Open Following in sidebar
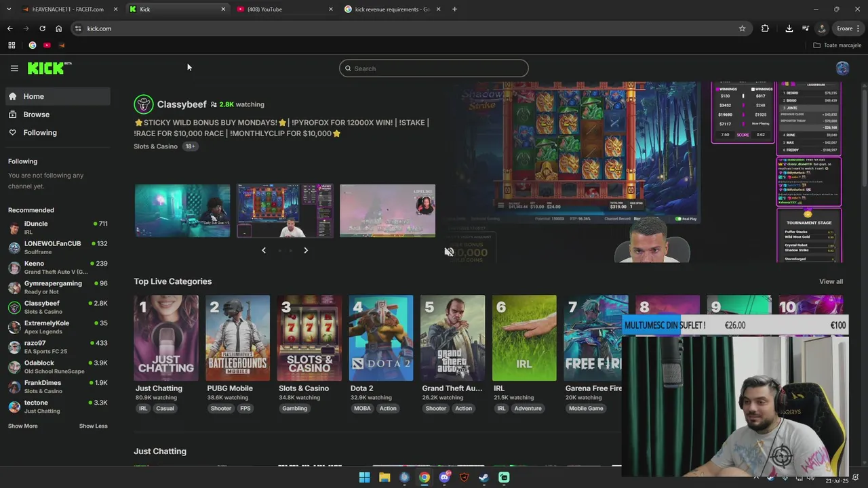Screen dimensions: 868x488 coord(58,132)
